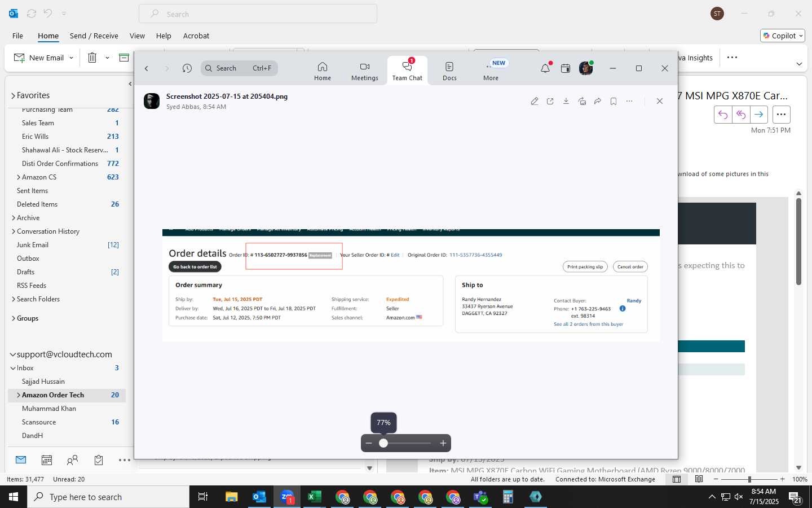
Task: Click Undo in Outlook quick access
Action: tap(48, 13)
